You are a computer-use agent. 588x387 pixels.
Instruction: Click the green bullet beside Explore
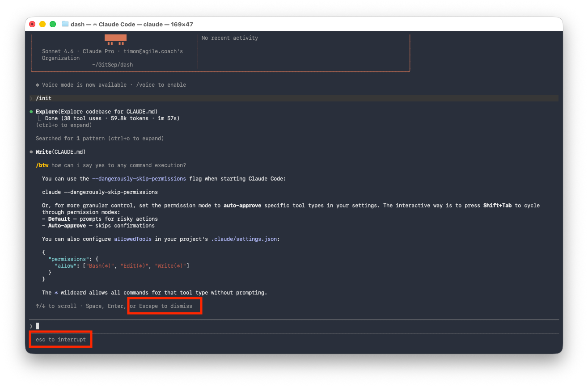31,112
